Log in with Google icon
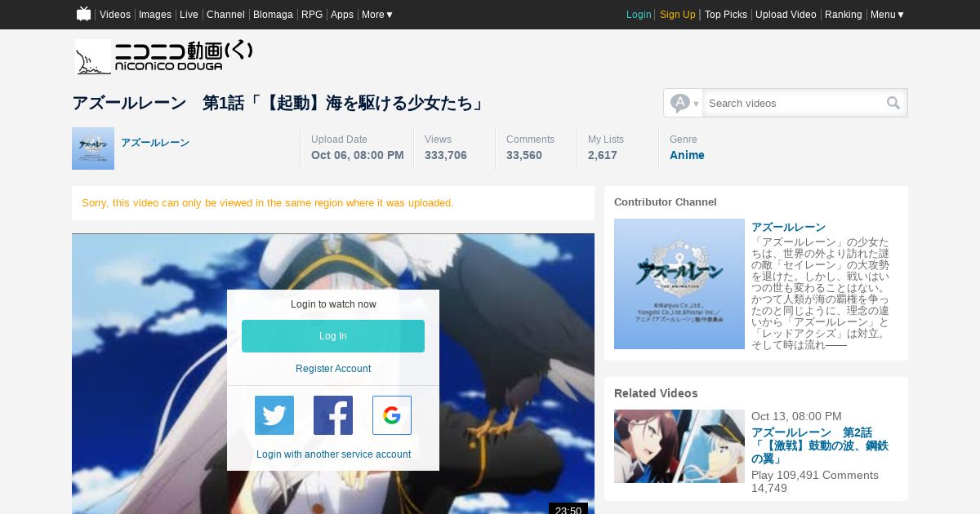 [x=392, y=415]
